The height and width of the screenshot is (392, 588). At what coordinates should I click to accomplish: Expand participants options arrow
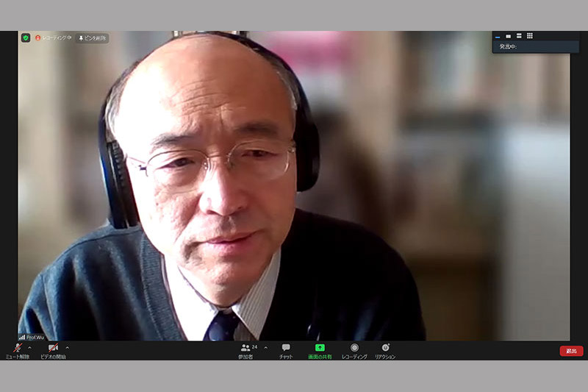tap(266, 348)
